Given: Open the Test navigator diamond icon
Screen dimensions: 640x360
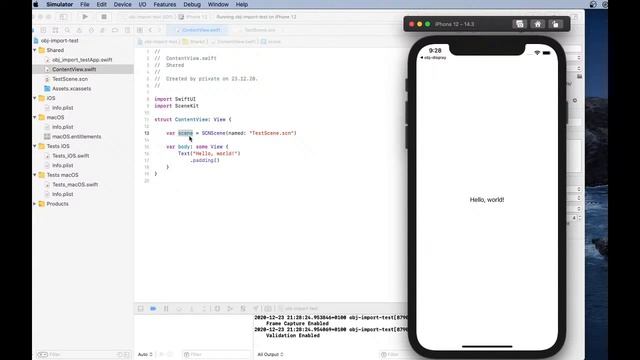Looking at the screenshot, I should tap(91, 30).
